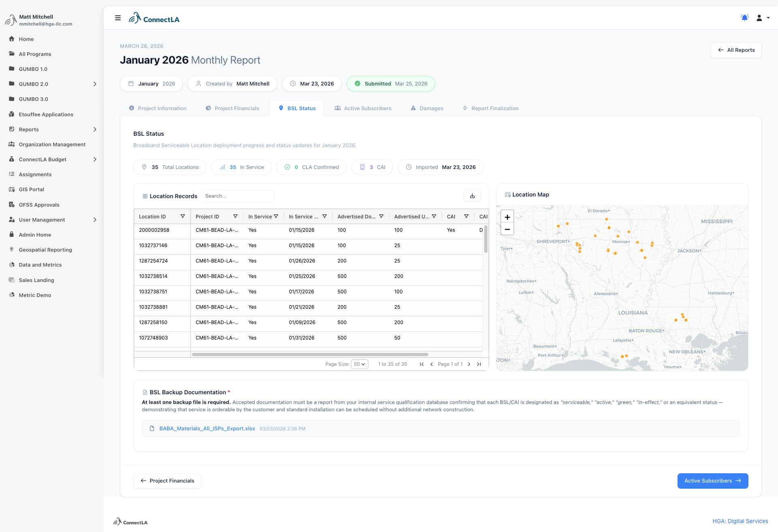Image resolution: width=778 pixels, height=532 pixels.
Task: Open the Page Size dropdown
Action: (x=359, y=364)
